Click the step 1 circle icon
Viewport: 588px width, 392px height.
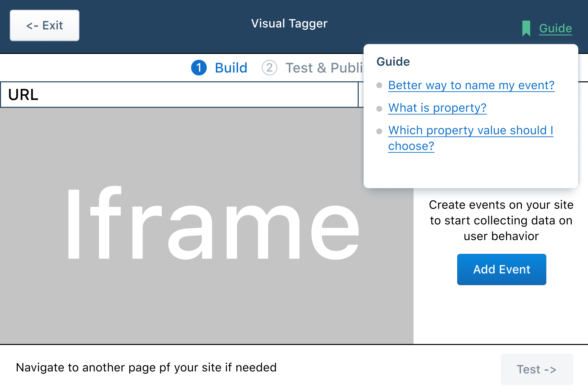199,68
